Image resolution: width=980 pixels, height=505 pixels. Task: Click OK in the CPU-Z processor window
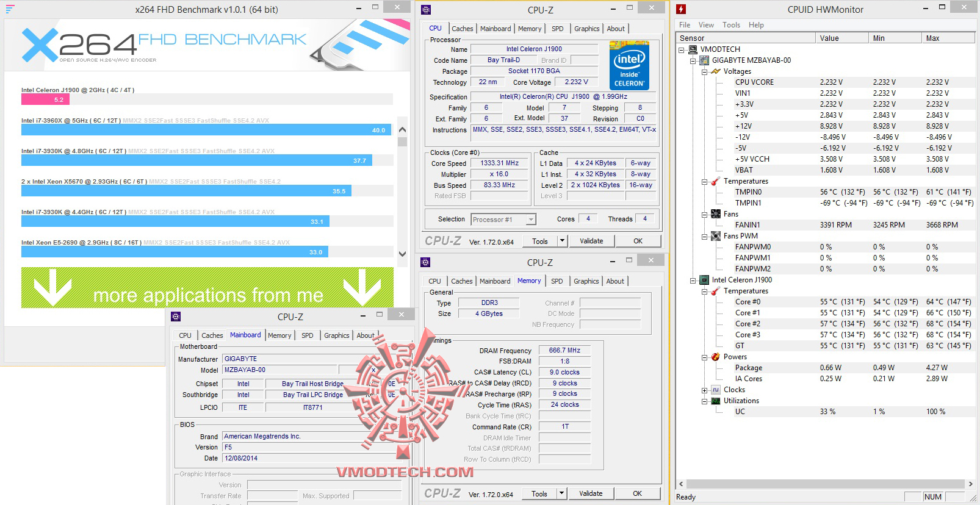[638, 241]
